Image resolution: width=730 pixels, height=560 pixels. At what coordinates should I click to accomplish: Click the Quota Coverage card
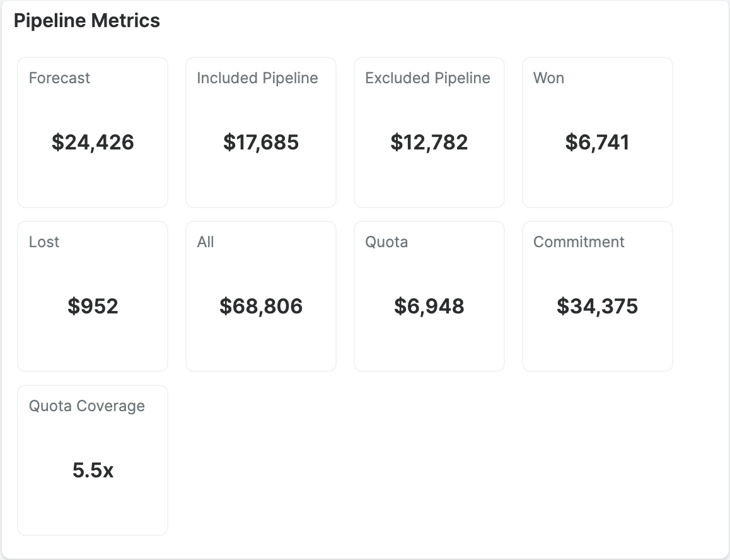[x=92, y=460]
